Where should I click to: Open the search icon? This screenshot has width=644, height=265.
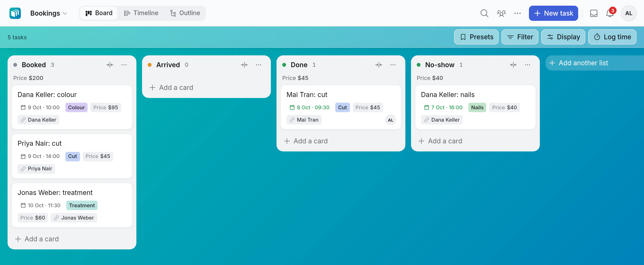point(484,13)
